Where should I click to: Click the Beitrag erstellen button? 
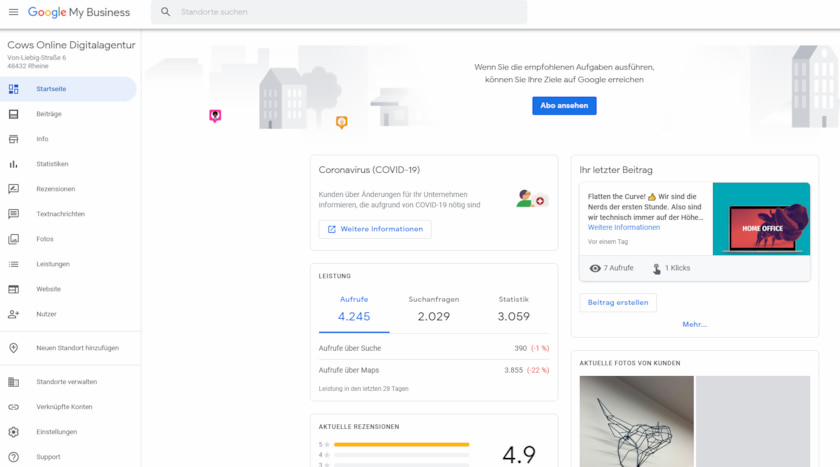(618, 303)
